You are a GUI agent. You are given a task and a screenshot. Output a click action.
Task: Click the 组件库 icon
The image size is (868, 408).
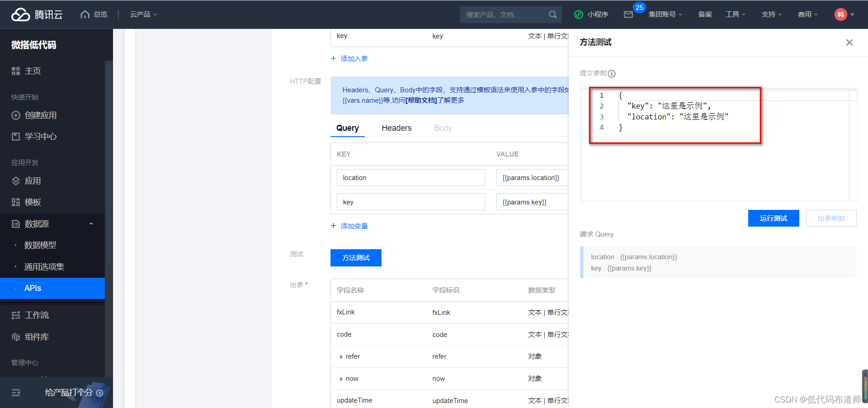pyautogui.click(x=16, y=337)
